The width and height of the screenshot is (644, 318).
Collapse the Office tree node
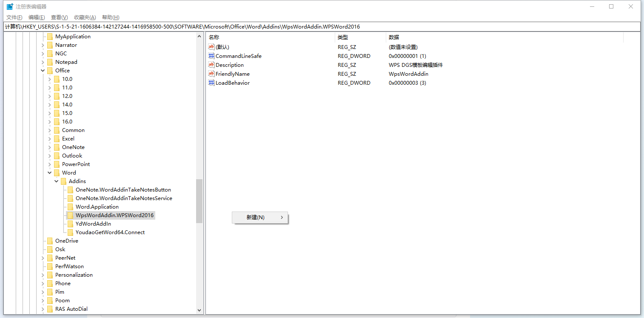(x=43, y=71)
